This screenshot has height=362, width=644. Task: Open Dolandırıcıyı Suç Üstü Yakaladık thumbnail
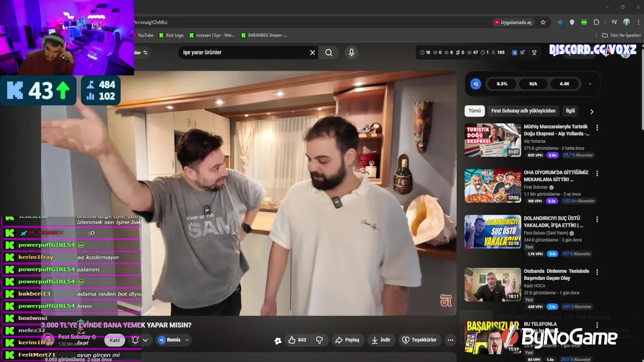coord(493,232)
